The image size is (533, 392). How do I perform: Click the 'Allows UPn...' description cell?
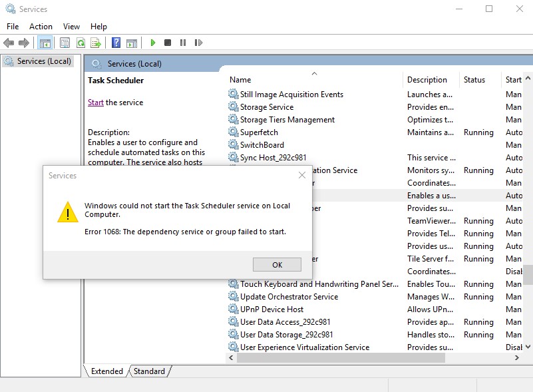(430, 309)
